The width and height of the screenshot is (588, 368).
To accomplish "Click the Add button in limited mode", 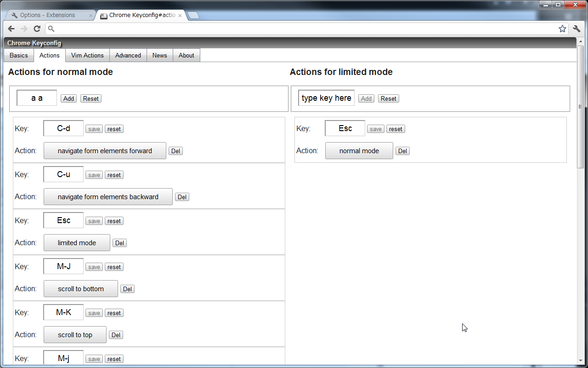I will (367, 98).
